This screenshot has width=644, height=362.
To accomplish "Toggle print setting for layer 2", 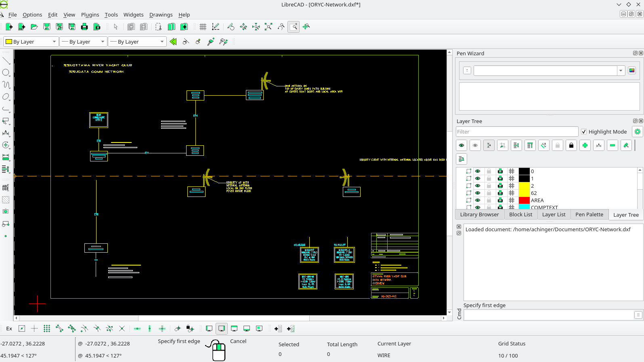I will click(x=500, y=186).
